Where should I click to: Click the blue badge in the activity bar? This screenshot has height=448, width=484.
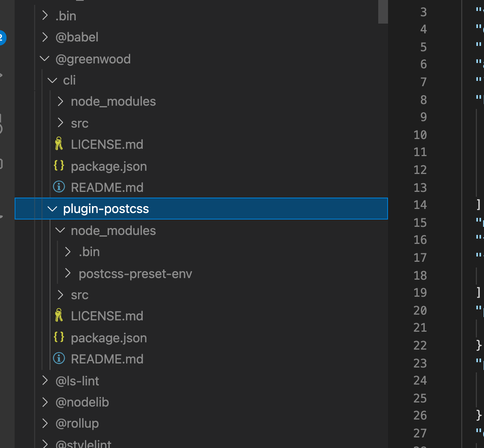click(x=2, y=37)
